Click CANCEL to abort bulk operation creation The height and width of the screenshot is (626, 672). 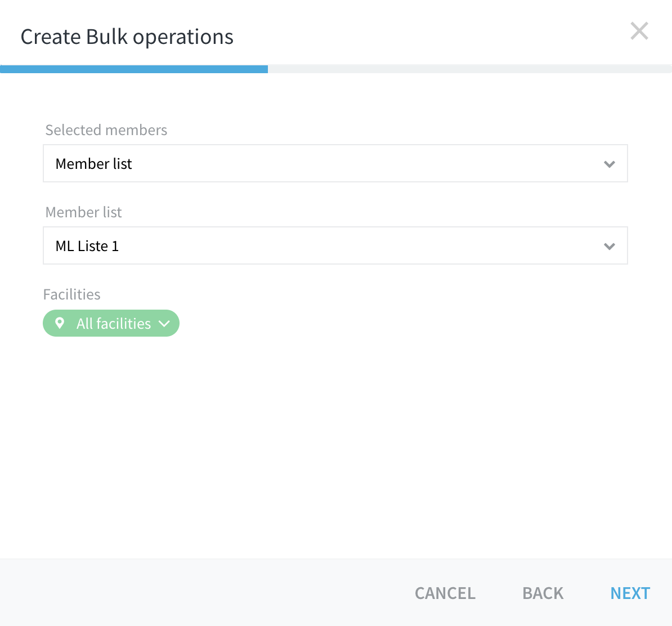point(445,593)
